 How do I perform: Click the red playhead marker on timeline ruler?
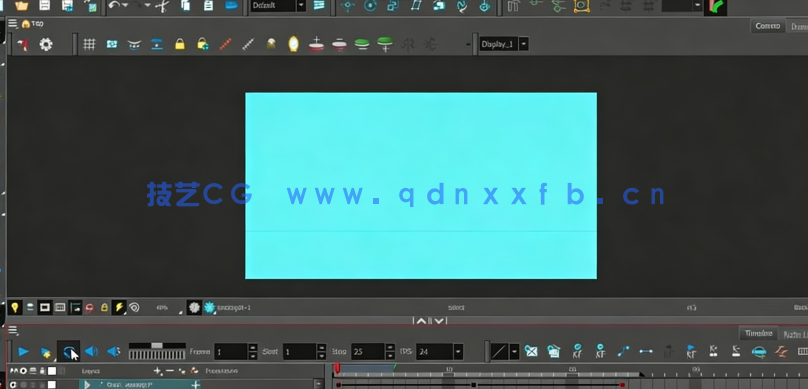point(337,367)
